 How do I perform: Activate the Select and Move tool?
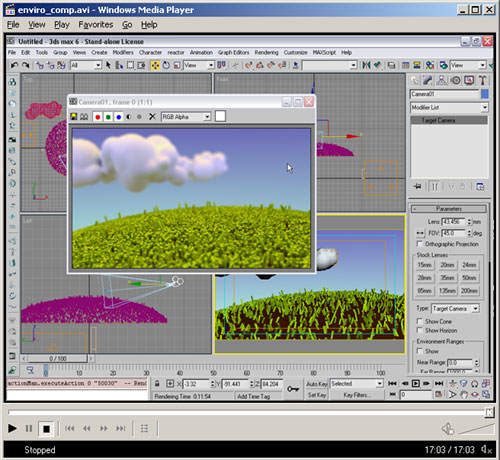pyautogui.click(x=155, y=65)
